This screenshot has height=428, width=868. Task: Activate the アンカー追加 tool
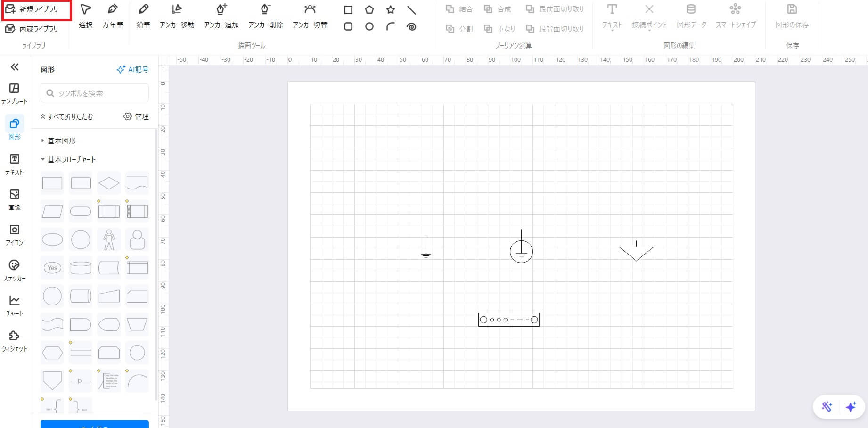coord(221,16)
